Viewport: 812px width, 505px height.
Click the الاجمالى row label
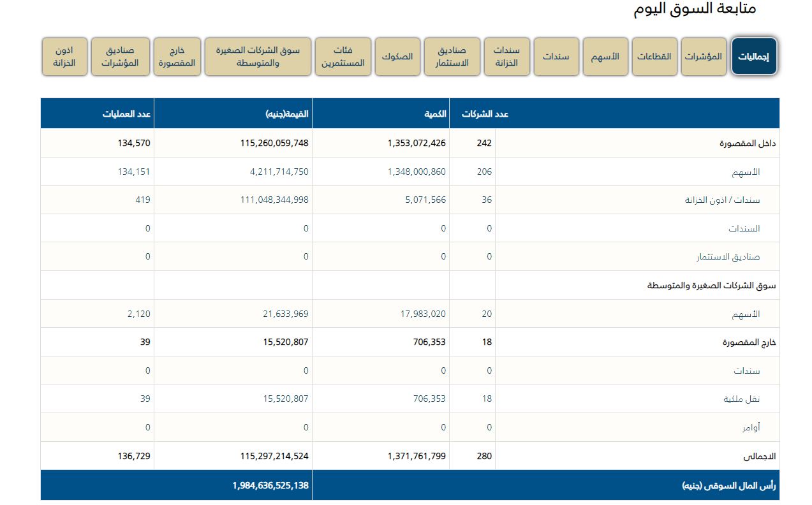[759, 457]
